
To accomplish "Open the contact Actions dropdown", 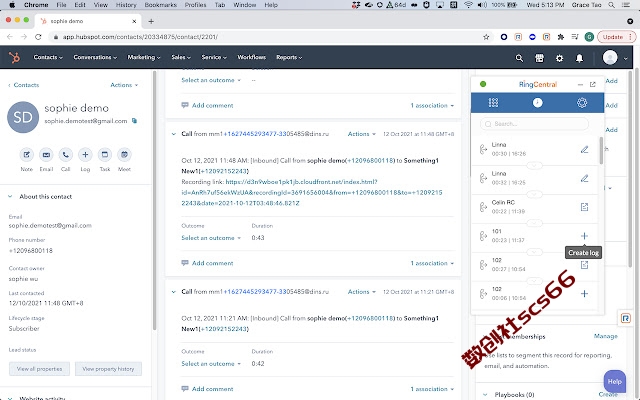I will click(124, 85).
